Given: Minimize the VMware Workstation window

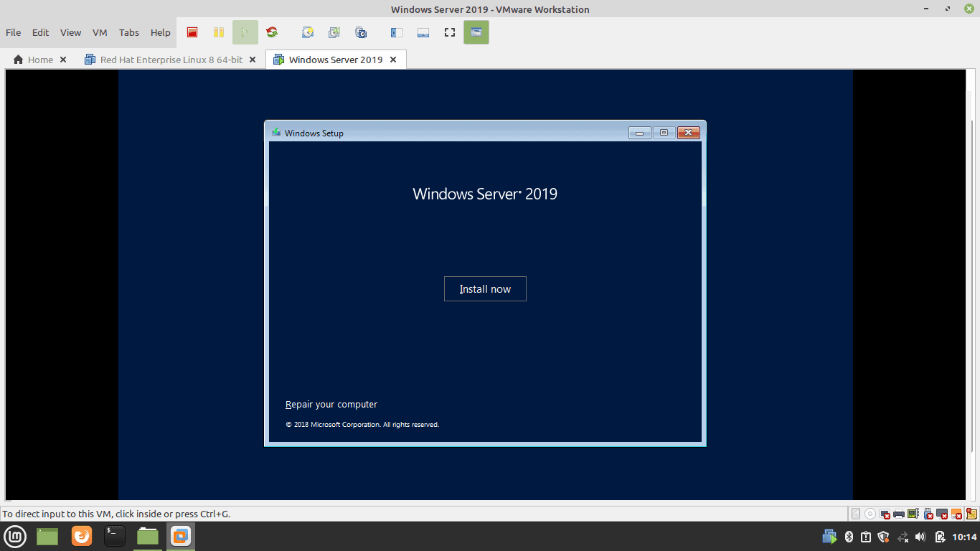Looking at the screenshot, I should coord(928,9).
